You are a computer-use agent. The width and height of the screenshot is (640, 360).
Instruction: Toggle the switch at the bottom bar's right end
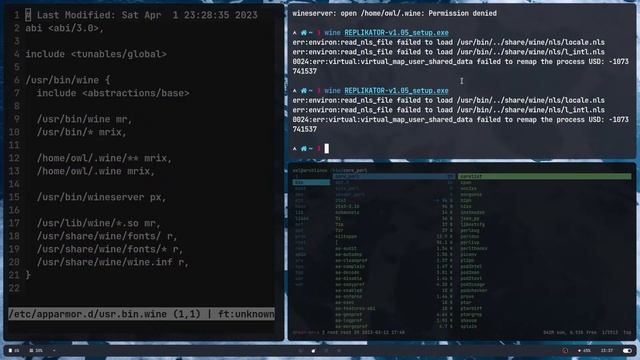click(x=627, y=351)
